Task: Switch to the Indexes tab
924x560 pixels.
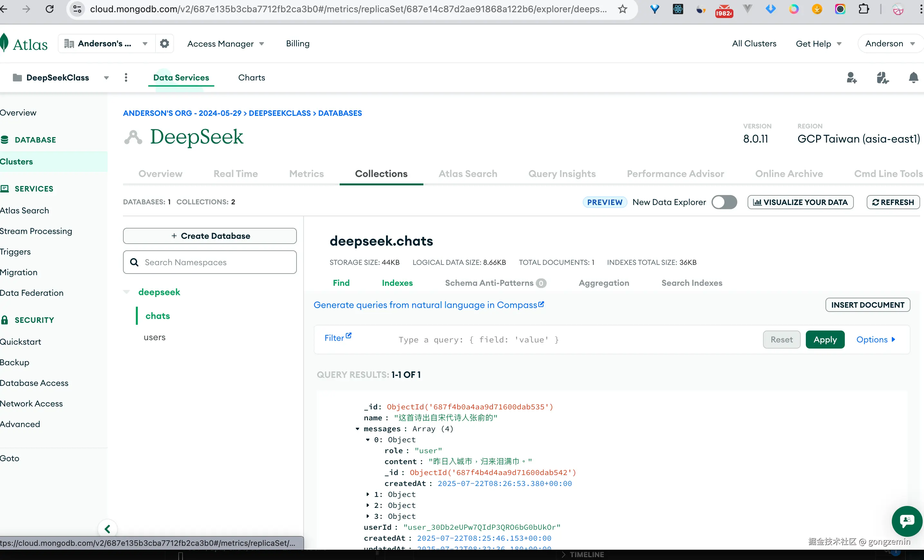Action: pos(397,283)
